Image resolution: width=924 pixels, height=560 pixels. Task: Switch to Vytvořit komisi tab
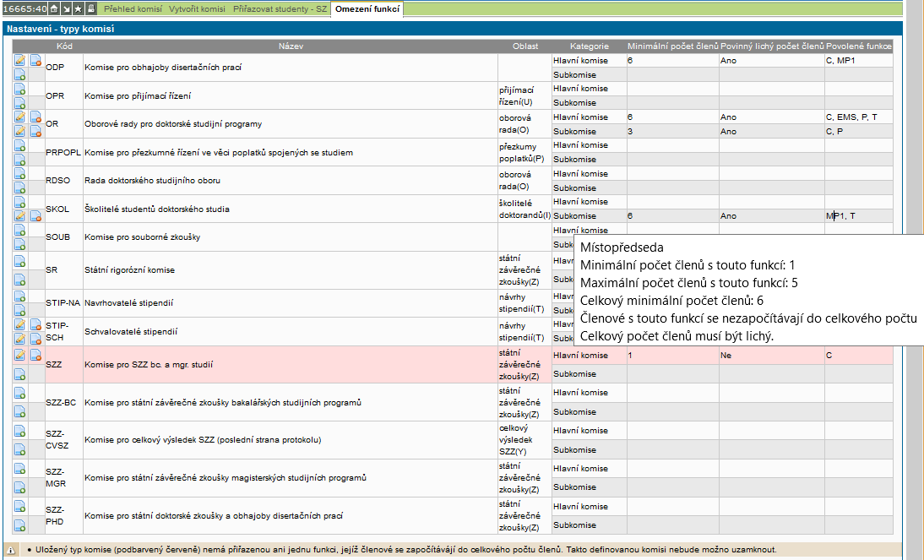[x=197, y=9]
